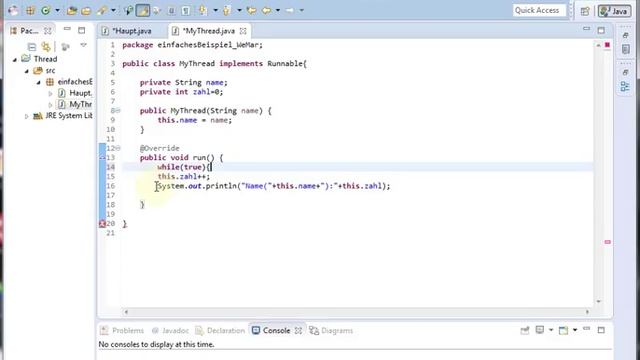Click the Pin Console icon

[x=525, y=330]
